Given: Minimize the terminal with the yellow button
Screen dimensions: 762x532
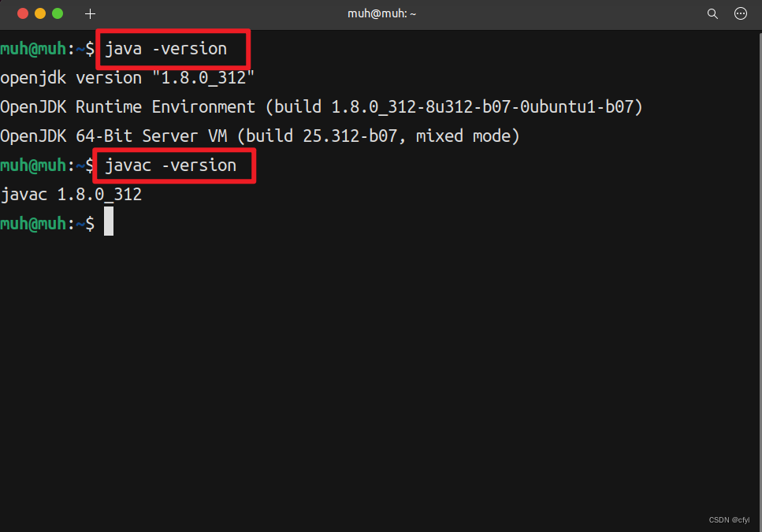Looking at the screenshot, I should coord(39,14).
